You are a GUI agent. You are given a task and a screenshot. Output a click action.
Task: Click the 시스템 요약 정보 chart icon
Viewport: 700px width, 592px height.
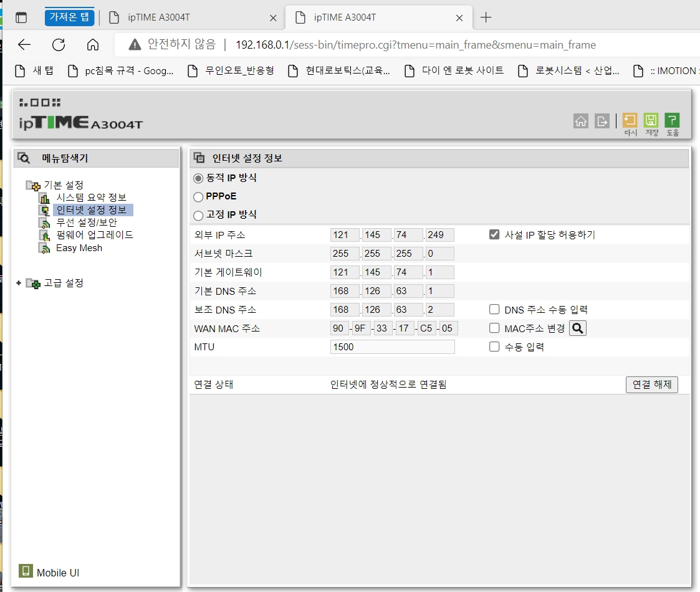pos(44,198)
